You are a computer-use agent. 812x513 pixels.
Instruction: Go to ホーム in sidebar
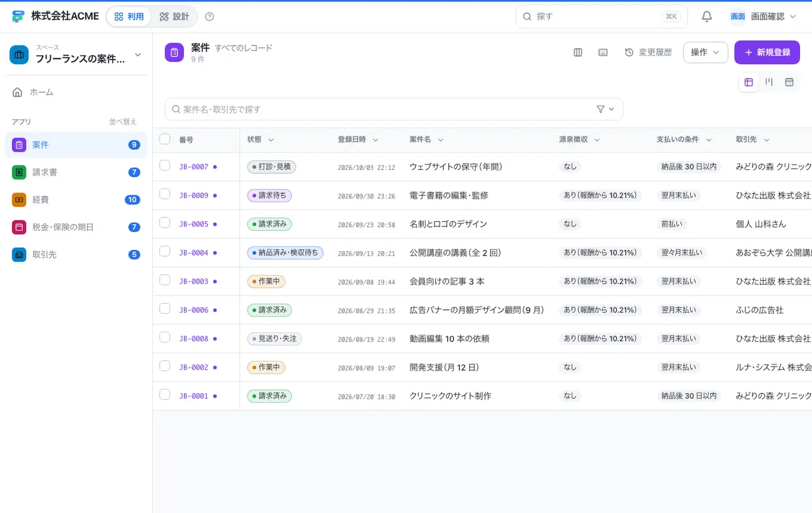[76, 92]
